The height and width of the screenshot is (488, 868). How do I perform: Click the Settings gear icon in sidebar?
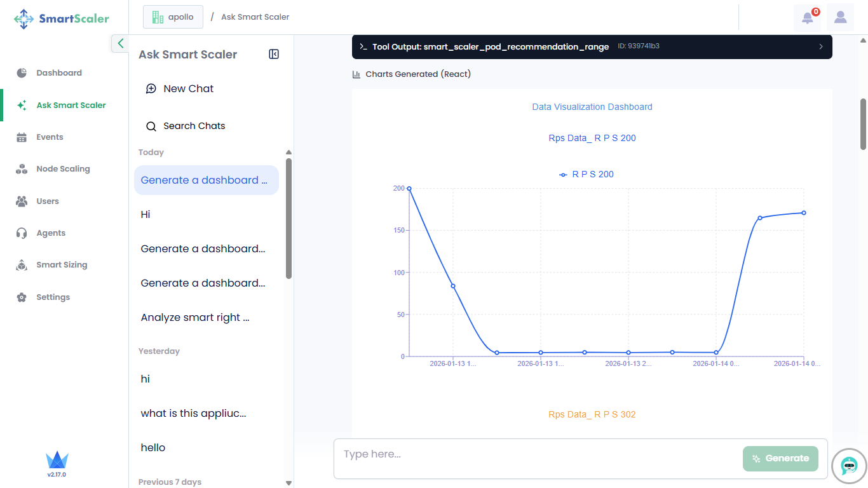22,297
